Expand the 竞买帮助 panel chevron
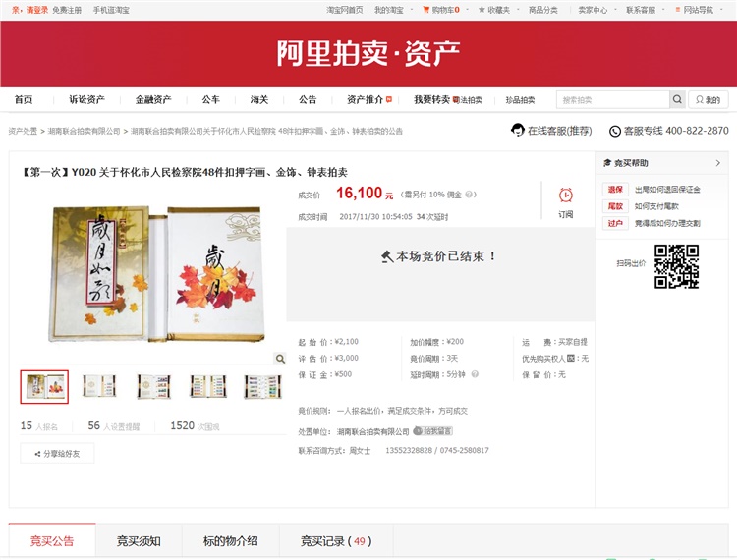The image size is (737, 560). [x=717, y=163]
